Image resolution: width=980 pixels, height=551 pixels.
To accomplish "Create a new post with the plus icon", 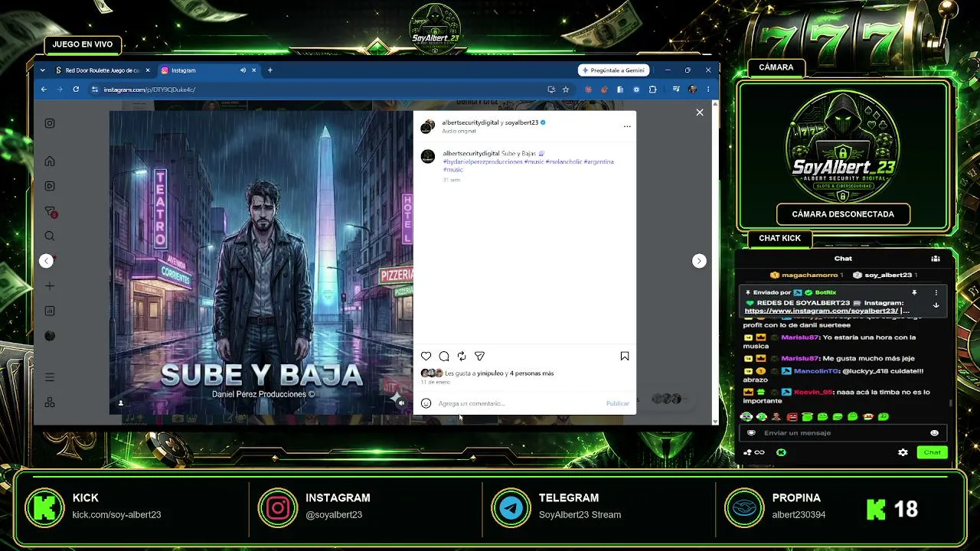I will (50, 286).
